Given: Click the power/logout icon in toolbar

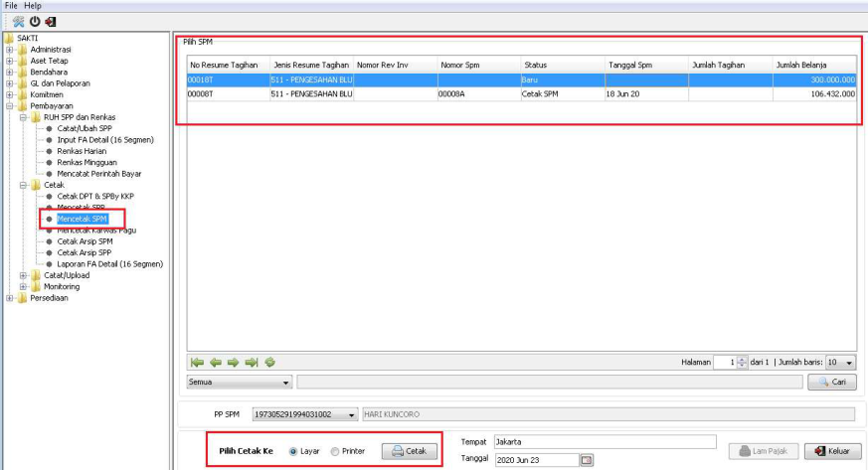Looking at the screenshot, I should [35, 21].
